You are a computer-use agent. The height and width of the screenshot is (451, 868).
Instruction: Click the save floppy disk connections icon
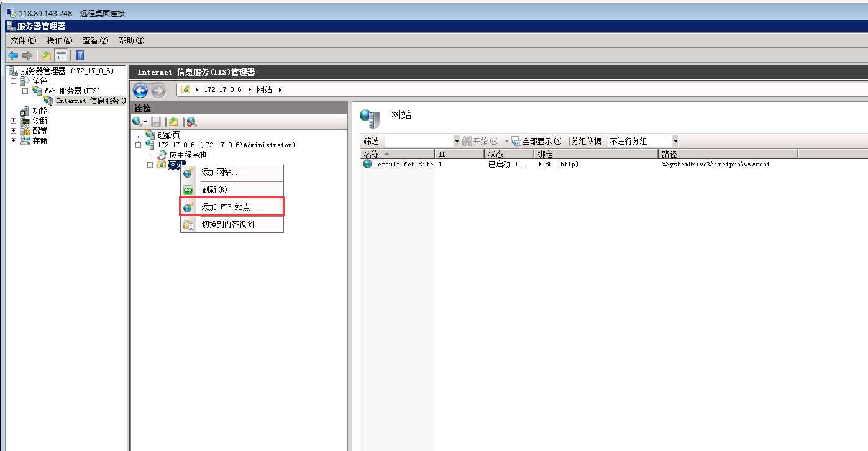tap(156, 122)
